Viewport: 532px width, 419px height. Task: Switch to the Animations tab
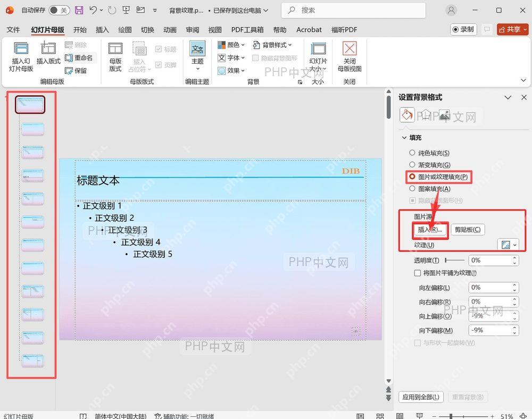tap(170, 30)
